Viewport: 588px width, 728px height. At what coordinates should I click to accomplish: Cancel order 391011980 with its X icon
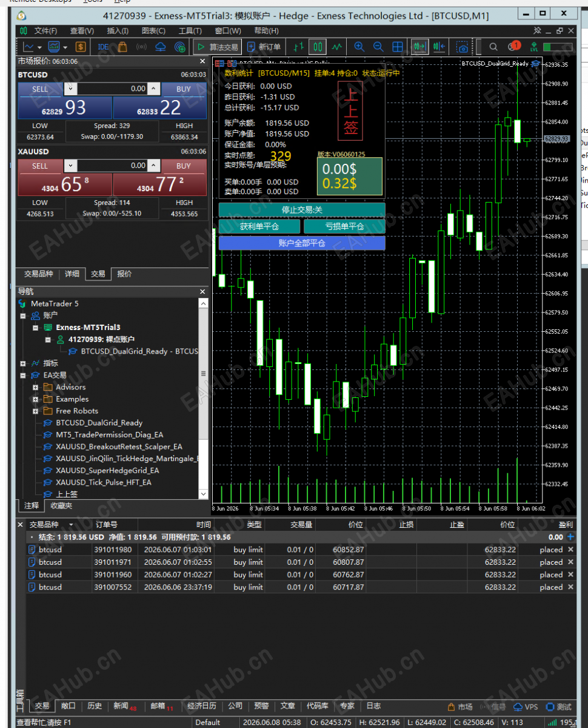click(x=570, y=550)
